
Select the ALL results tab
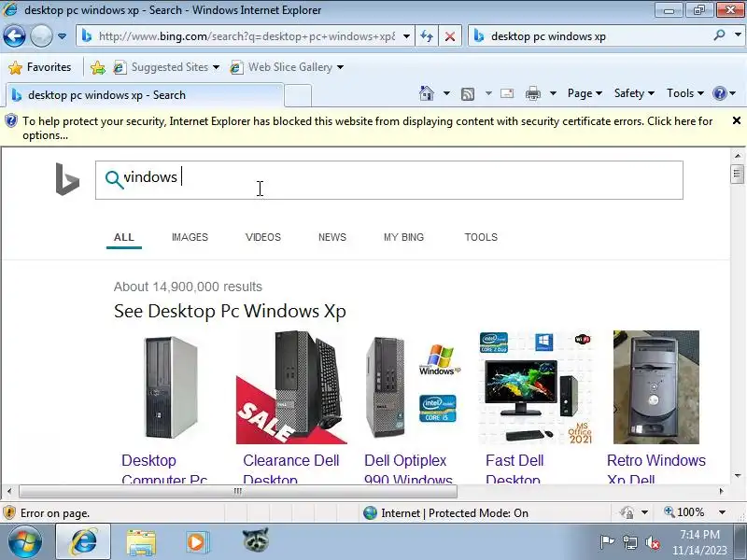(x=124, y=237)
